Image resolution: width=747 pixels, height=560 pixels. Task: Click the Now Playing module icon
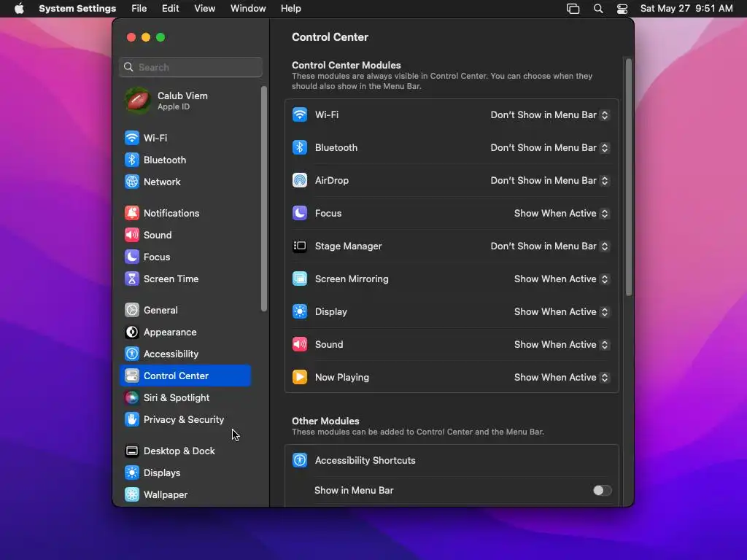[x=300, y=377]
